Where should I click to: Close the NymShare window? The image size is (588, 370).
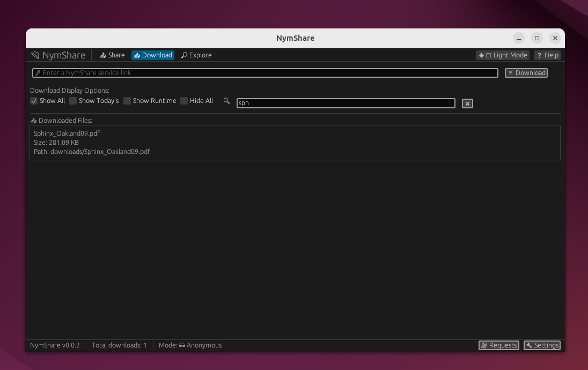tap(555, 38)
